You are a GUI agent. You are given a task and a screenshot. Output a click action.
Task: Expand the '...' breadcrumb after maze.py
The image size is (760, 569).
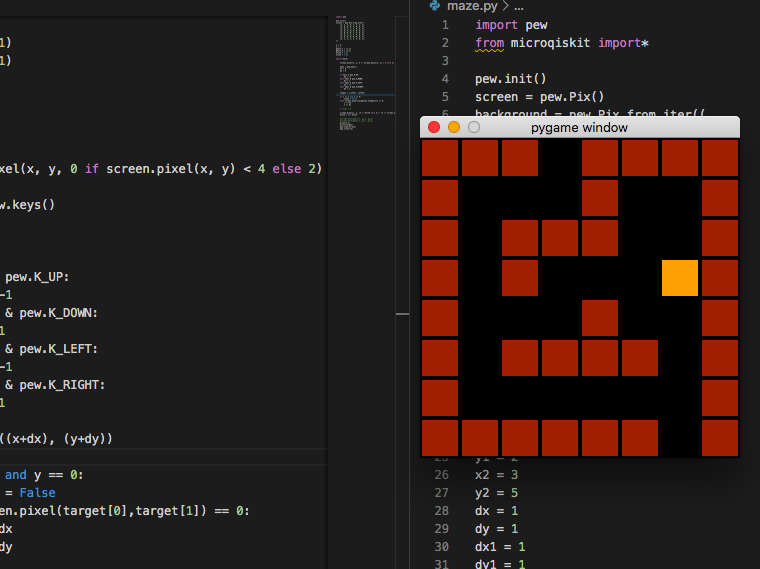(519, 6)
